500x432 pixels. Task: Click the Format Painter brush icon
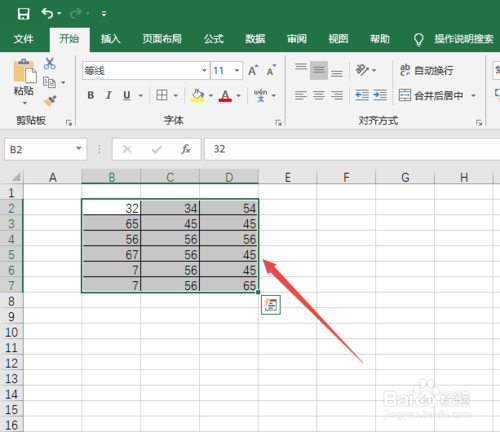tap(50, 100)
